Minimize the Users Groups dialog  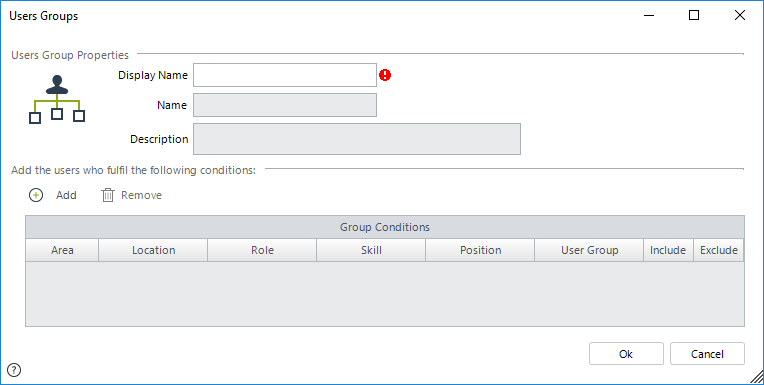[649, 16]
